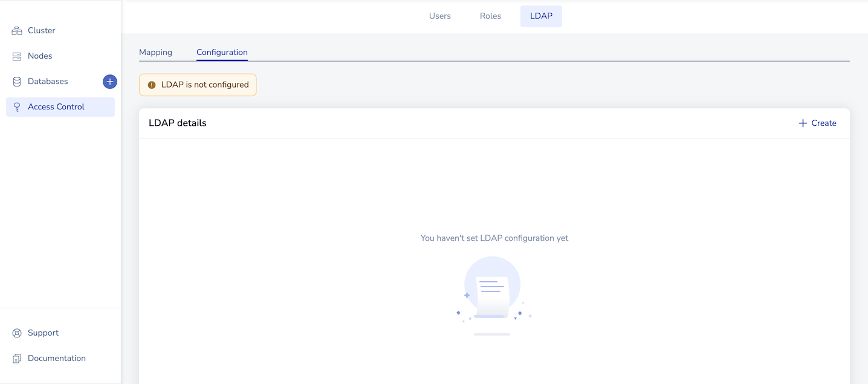Image resolution: width=868 pixels, height=384 pixels.
Task: Click the 'LDAP details' panel heading
Action: click(178, 123)
